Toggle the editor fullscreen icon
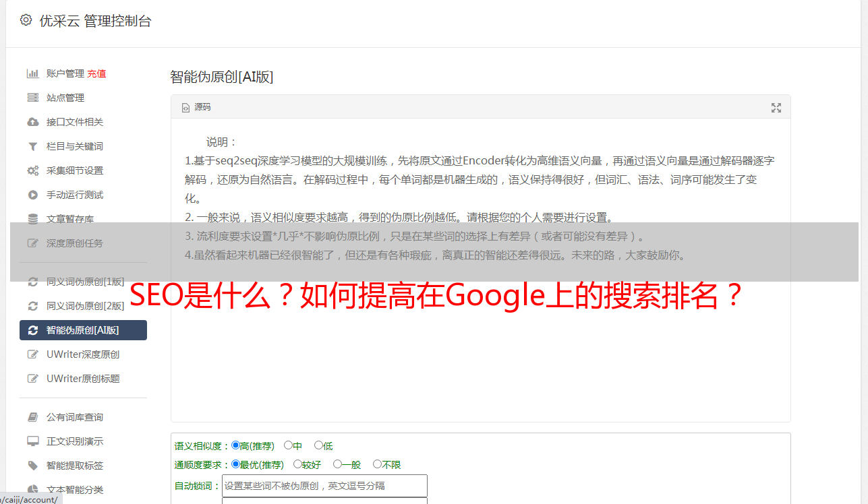868x504 pixels. pos(776,107)
